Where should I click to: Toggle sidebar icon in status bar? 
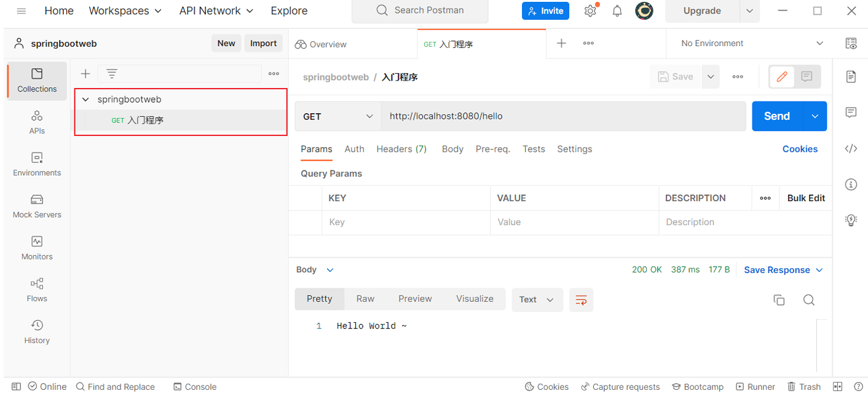pos(17,387)
